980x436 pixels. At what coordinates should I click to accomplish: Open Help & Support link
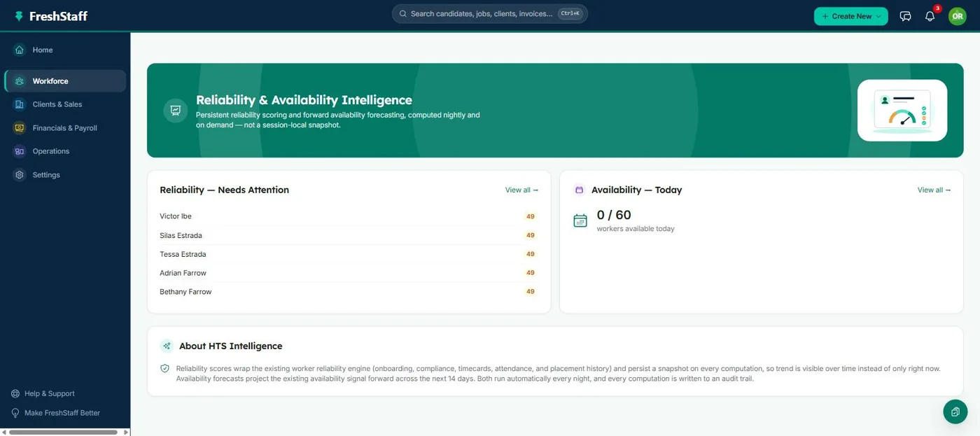click(49, 393)
